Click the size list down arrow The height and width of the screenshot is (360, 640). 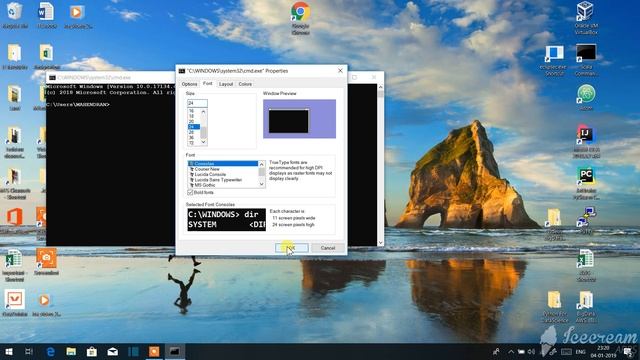(x=203, y=142)
